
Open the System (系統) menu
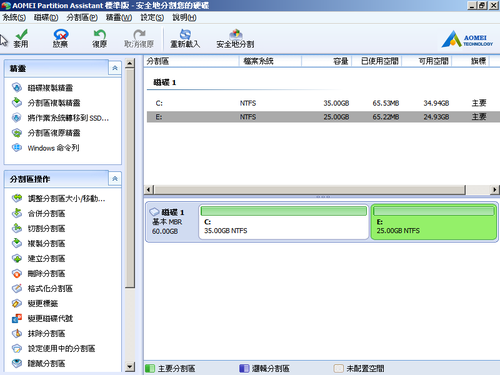[x=14, y=17]
